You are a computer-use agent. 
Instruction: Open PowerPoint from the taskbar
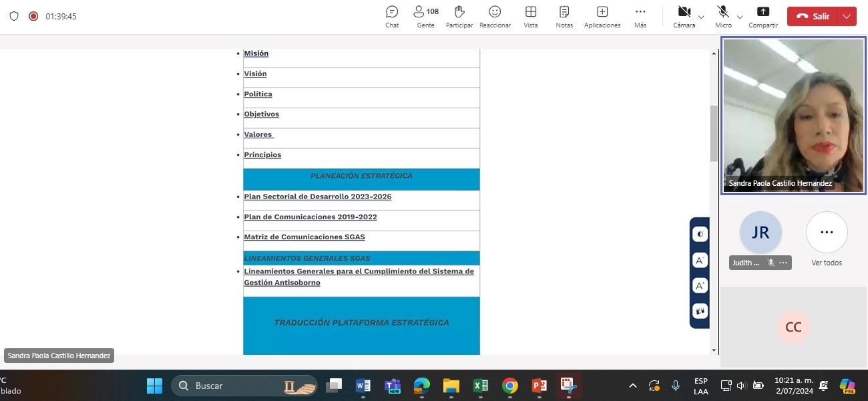[539, 386]
